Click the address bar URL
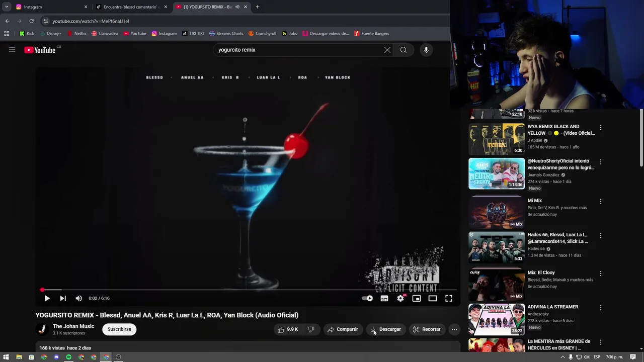Viewport: 644px width, 362px height. (91, 21)
